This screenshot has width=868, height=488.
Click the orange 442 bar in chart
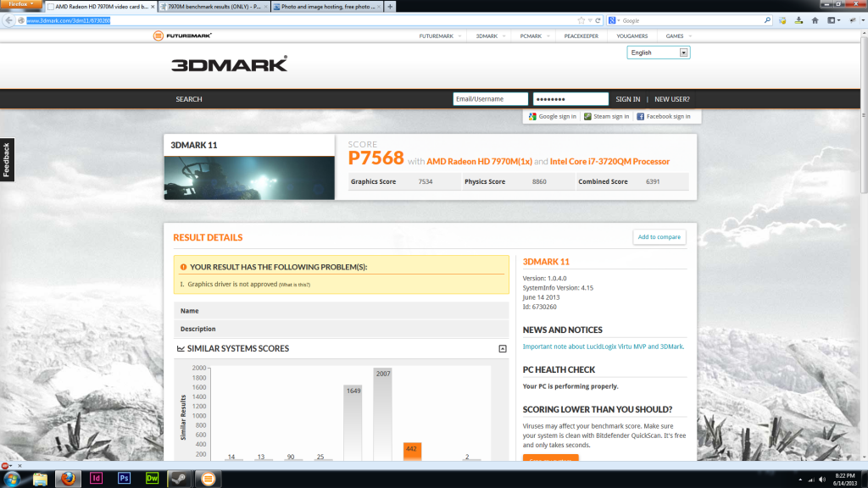click(x=412, y=452)
